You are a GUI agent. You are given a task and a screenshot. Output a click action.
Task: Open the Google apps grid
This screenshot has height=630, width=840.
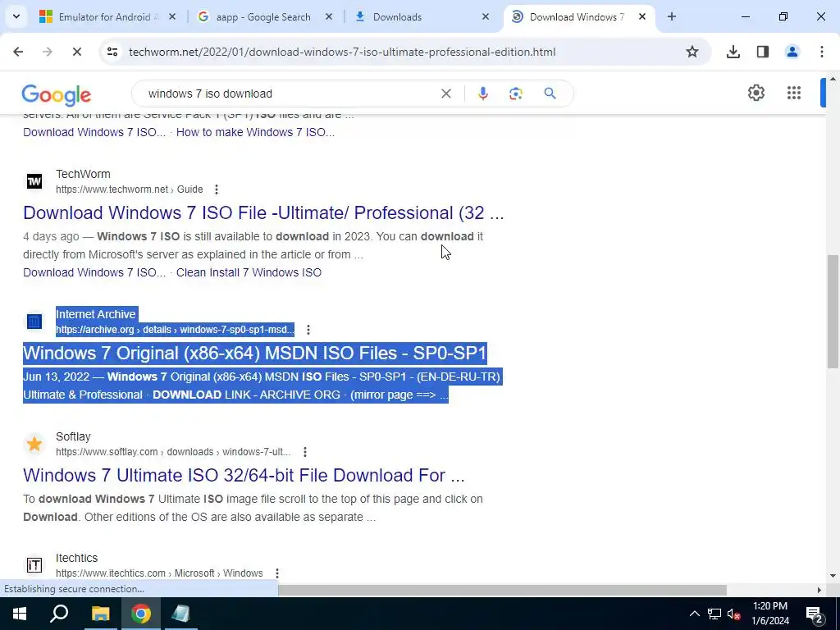(794, 93)
